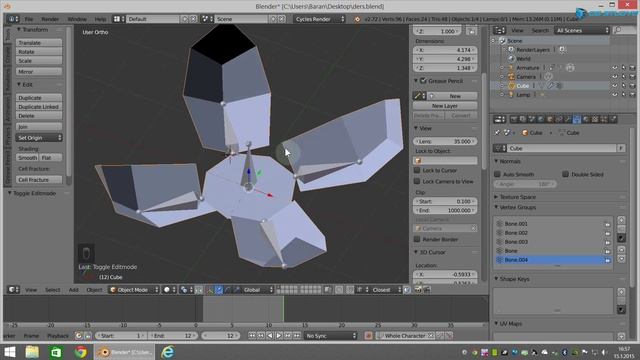Click the Cell Fracture button

(x=39, y=180)
